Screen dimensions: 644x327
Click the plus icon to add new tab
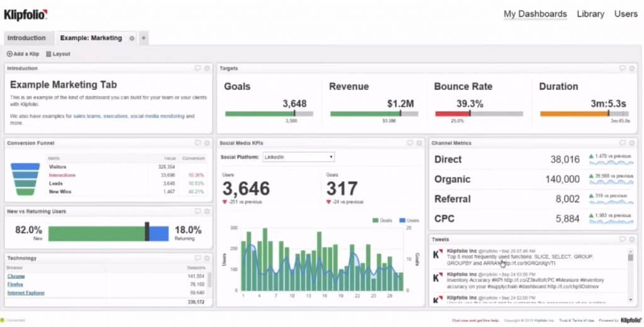(143, 38)
